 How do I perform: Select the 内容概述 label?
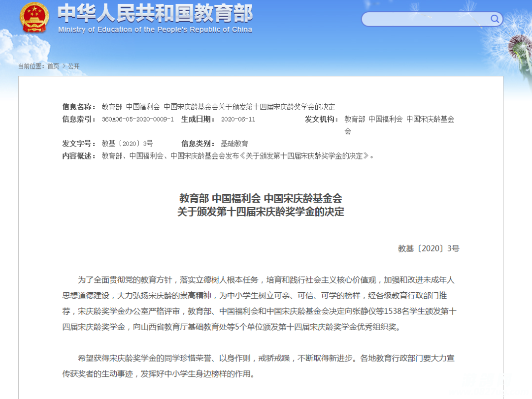[79, 156]
